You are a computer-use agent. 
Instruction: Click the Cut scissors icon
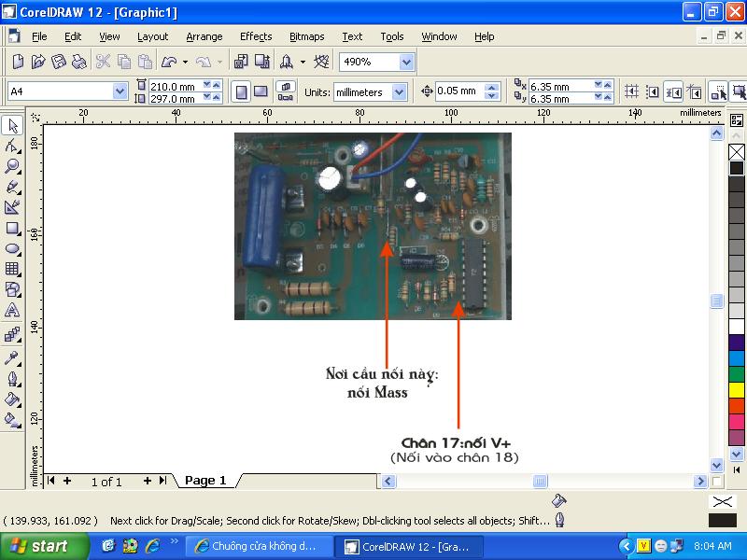pos(103,62)
